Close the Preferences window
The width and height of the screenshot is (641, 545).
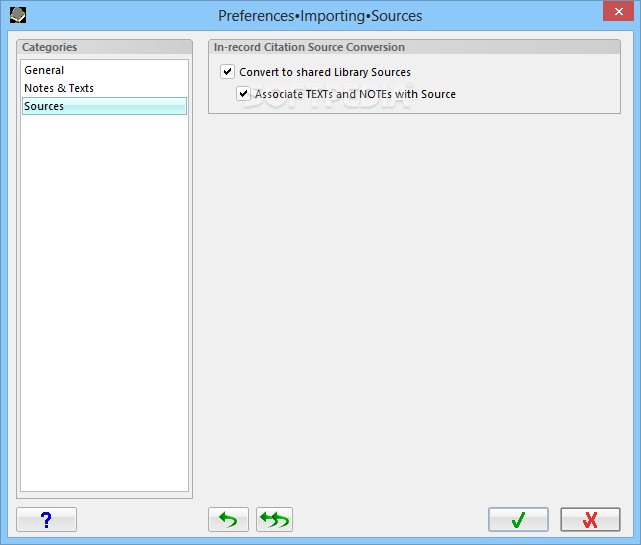619,11
